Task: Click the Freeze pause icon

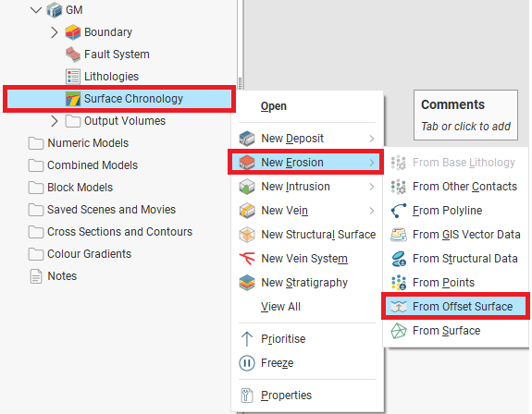Action: [x=247, y=363]
